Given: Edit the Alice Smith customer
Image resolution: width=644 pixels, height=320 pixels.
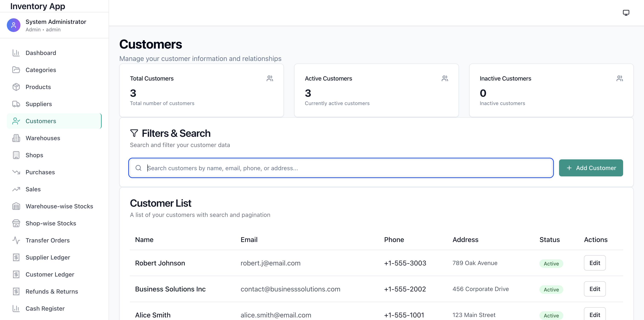Looking at the screenshot, I should pyautogui.click(x=595, y=314).
